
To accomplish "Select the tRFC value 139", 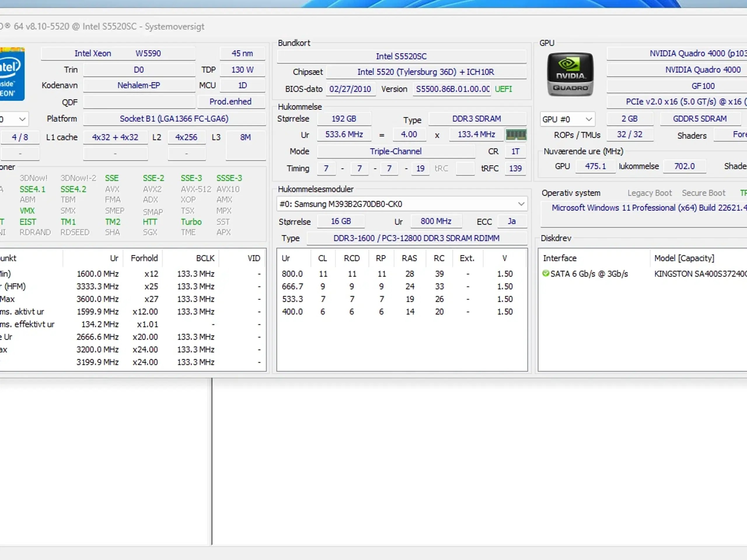I will pyautogui.click(x=515, y=168).
